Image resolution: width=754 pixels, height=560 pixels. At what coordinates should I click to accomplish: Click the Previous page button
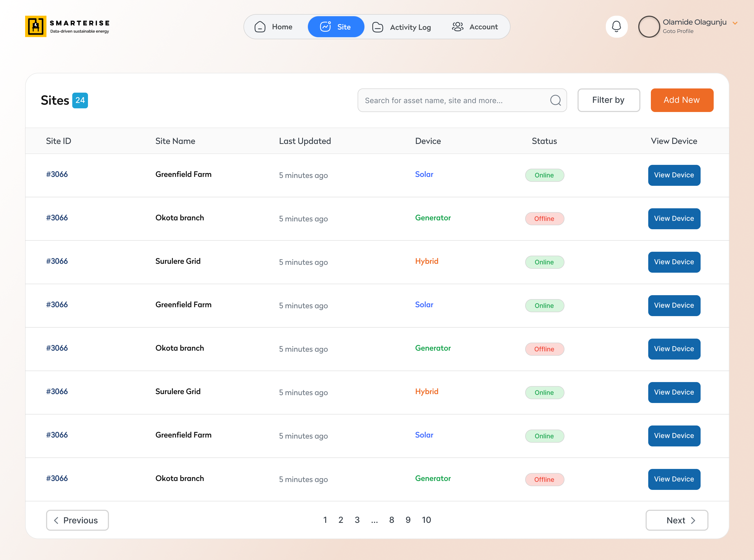tap(77, 520)
